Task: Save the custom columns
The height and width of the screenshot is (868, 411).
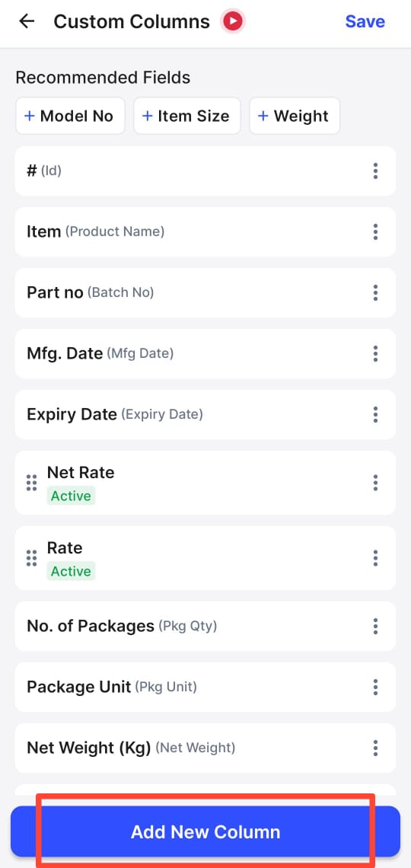Action: click(365, 21)
